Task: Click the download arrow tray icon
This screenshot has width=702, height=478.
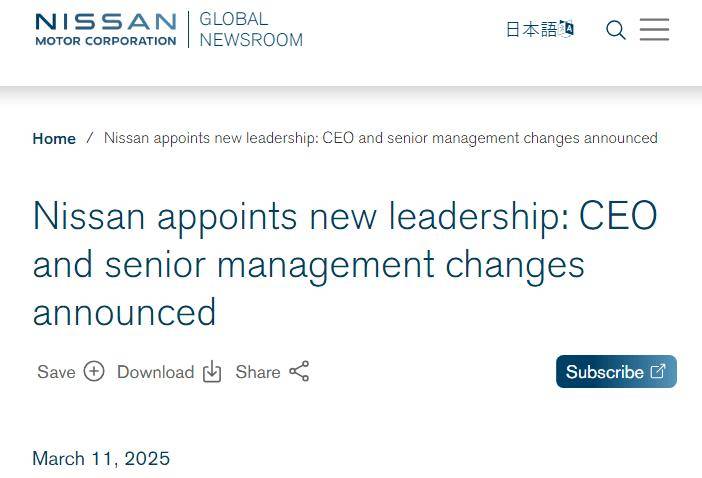Action: click(x=212, y=371)
